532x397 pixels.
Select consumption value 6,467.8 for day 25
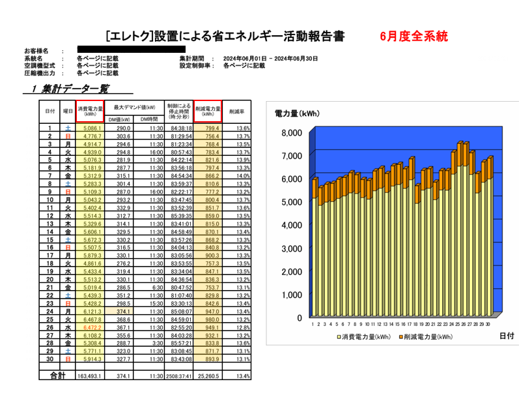click(92, 319)
